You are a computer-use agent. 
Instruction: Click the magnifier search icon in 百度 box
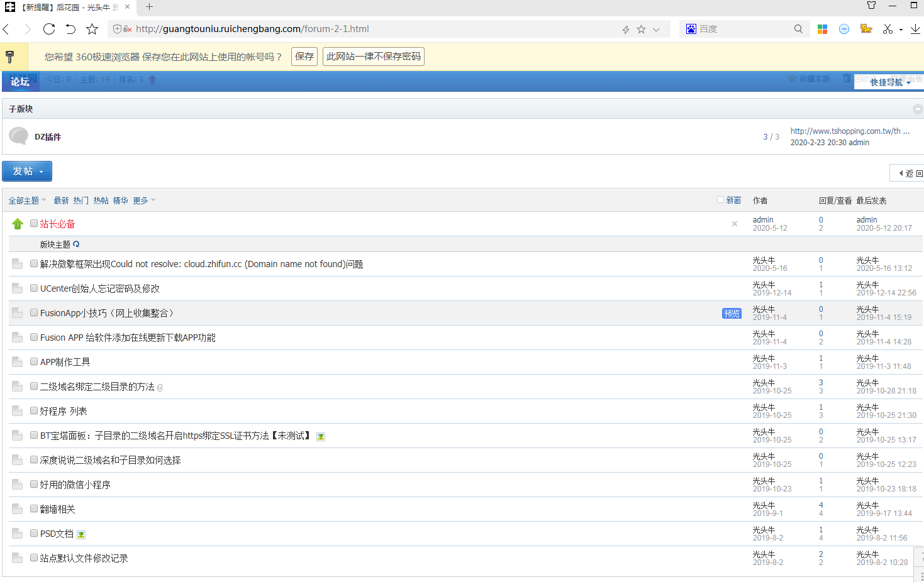coord(798,29)
